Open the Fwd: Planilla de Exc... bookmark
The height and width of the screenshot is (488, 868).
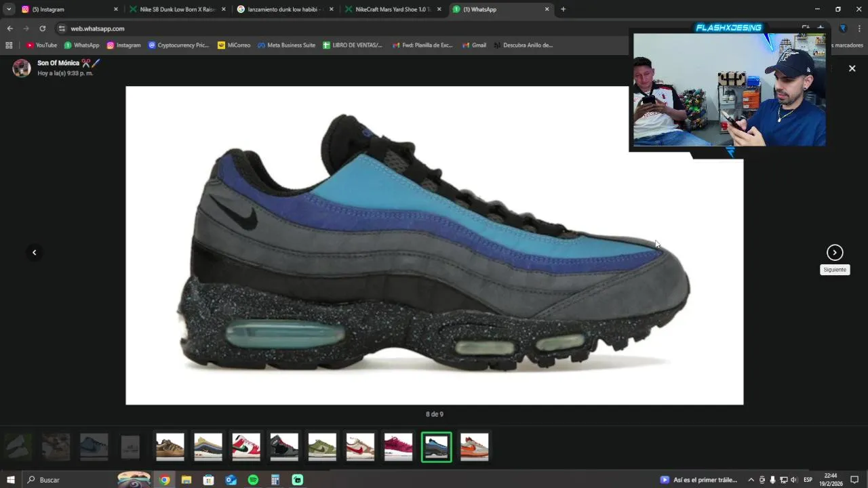click(422, 45)
